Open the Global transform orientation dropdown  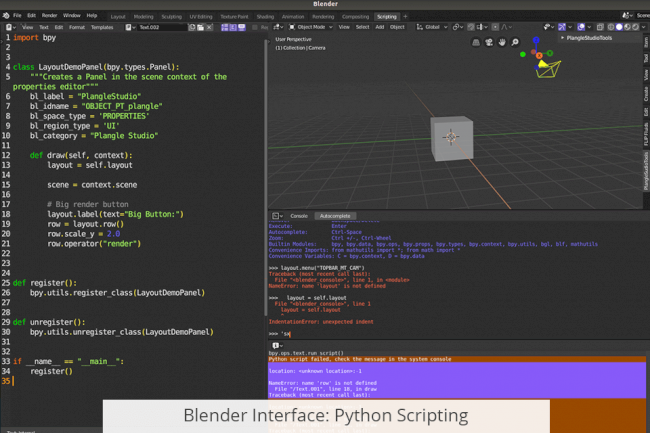pyautogui.click(x=432, y=27)
